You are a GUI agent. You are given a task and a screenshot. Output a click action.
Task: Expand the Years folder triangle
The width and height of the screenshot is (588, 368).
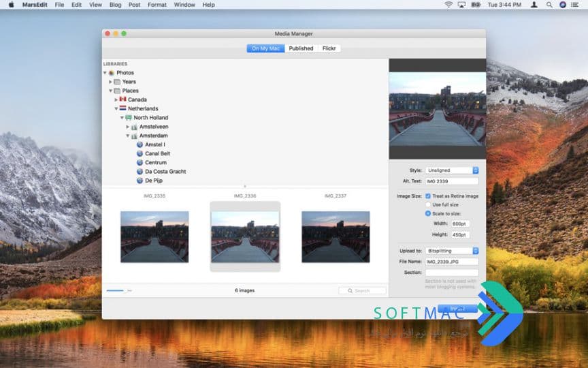111,82
